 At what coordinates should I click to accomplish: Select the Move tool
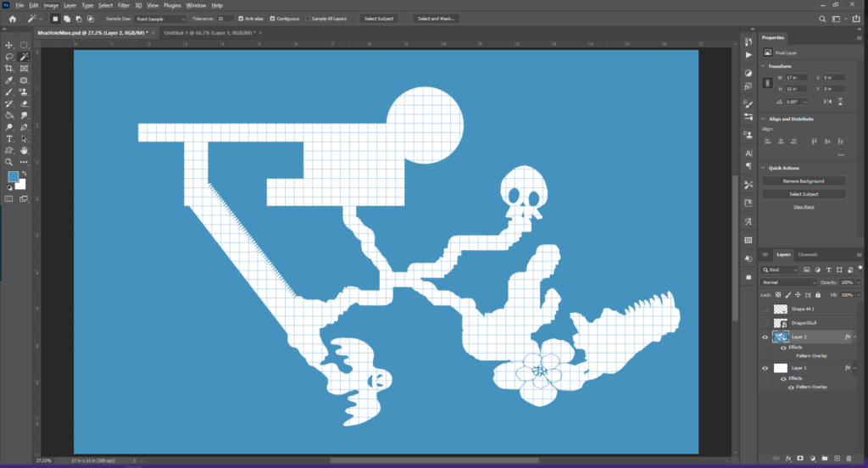click(x=9, y=45)
